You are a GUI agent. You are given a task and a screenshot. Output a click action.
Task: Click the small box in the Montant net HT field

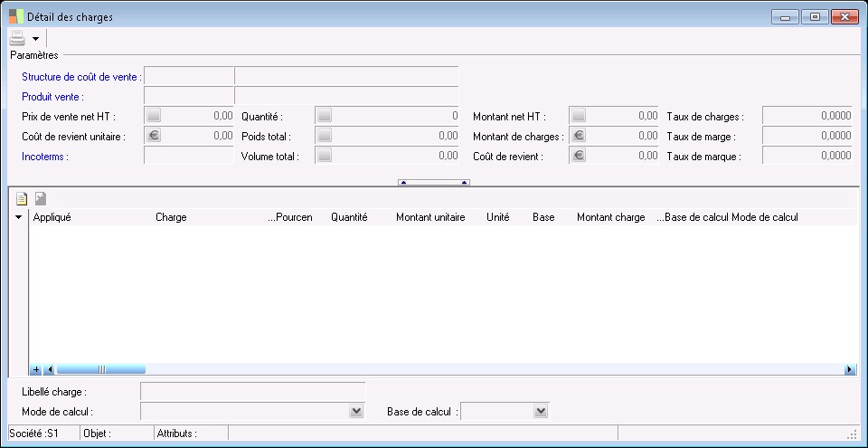[579, 116]
